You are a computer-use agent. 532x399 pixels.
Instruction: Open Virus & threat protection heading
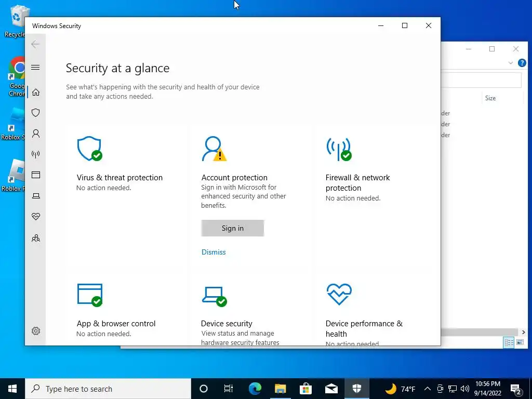[119, 178]
